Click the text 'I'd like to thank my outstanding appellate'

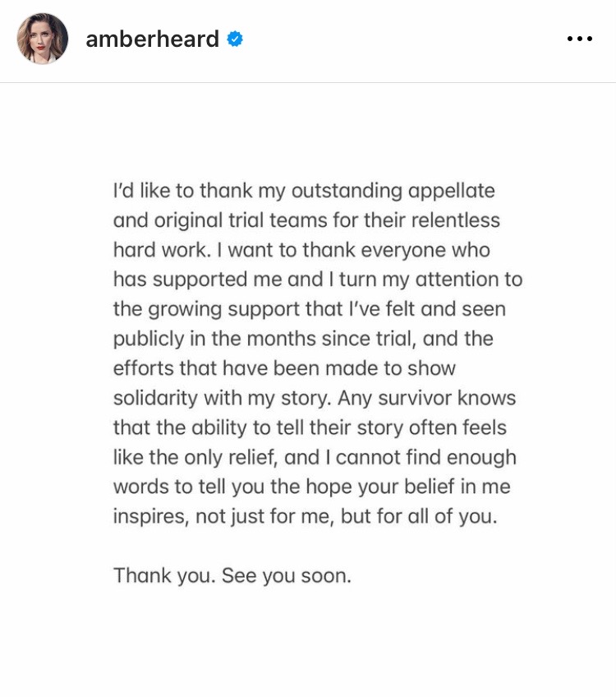click(304, 191)
